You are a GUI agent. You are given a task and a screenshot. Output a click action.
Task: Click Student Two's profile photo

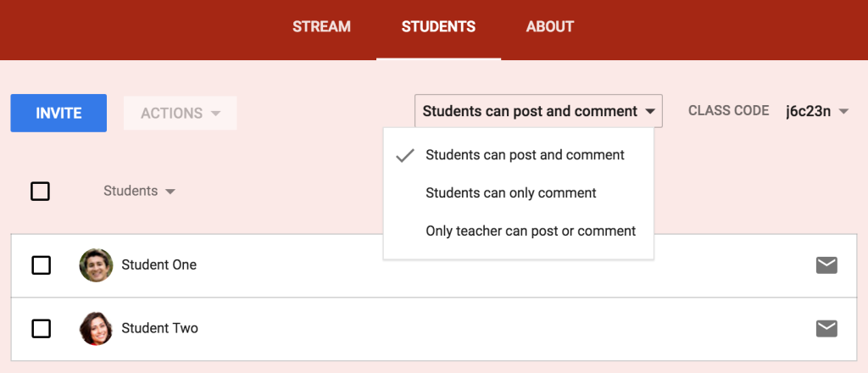[x=97, y=329]
